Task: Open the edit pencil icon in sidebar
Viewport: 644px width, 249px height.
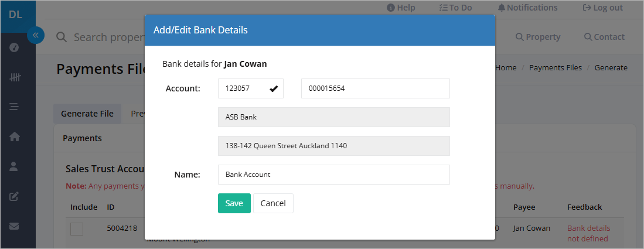Action: [x=15, y=196]
